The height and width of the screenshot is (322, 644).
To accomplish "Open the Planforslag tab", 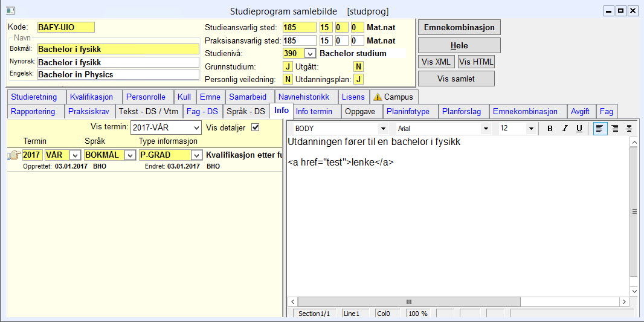I will click(x=464, y=111).
